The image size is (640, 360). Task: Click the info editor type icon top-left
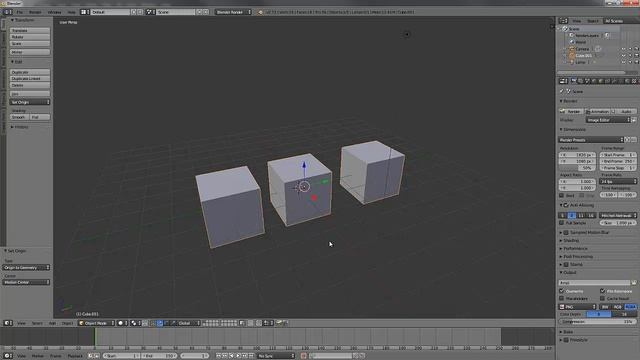click(7, 12)
